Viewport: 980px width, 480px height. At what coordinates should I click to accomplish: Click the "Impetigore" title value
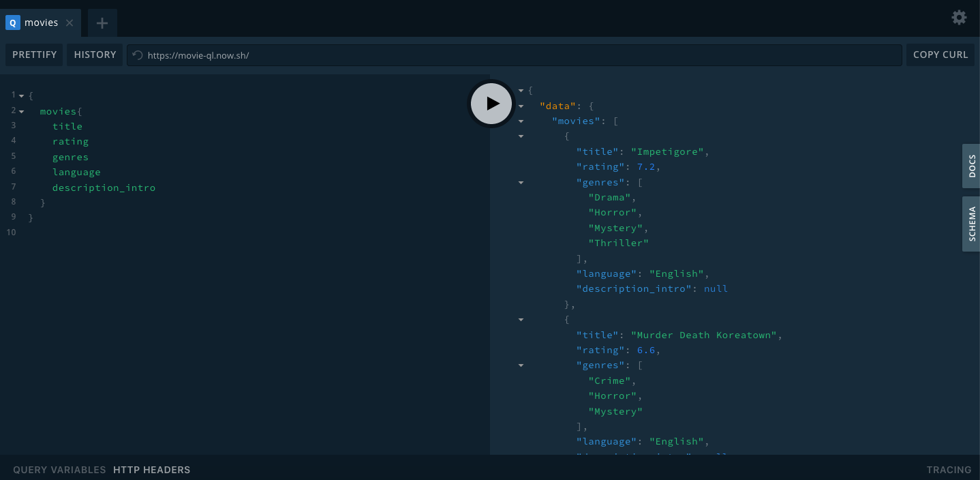point(667,151)
